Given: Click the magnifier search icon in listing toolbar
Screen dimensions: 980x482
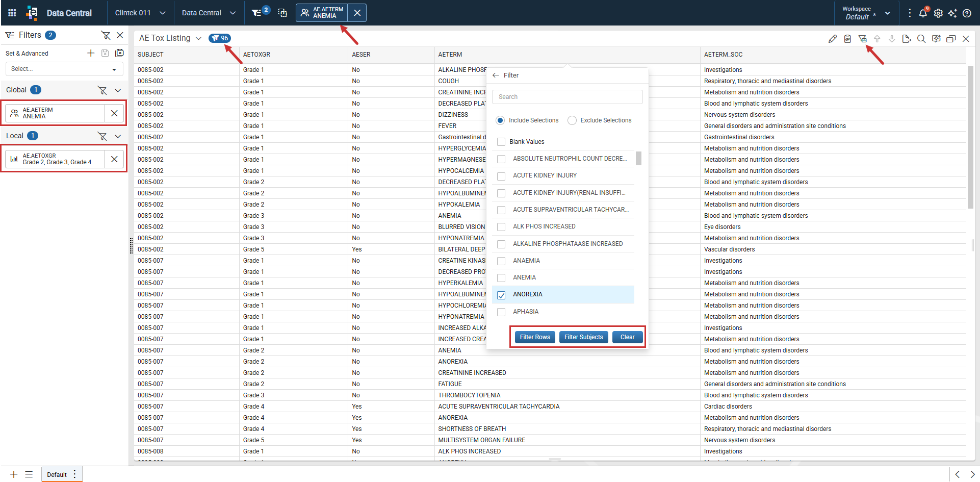Looking at the screenshot, I should pos(921,39).
